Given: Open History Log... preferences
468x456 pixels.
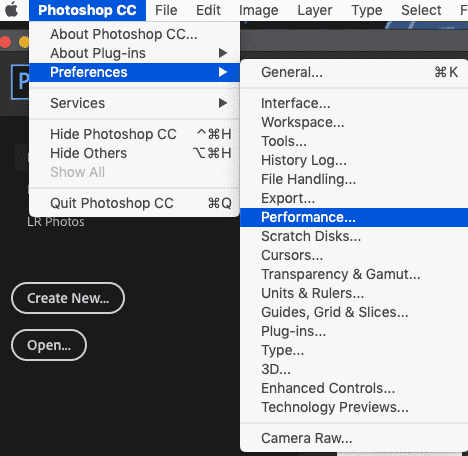Looking at the screenshot, I should point(354,160).
